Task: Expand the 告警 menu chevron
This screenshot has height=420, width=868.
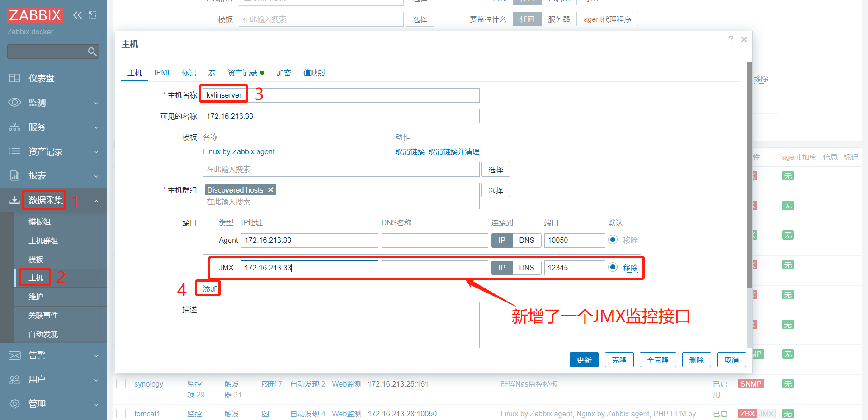Action: [x=96, y=356]
